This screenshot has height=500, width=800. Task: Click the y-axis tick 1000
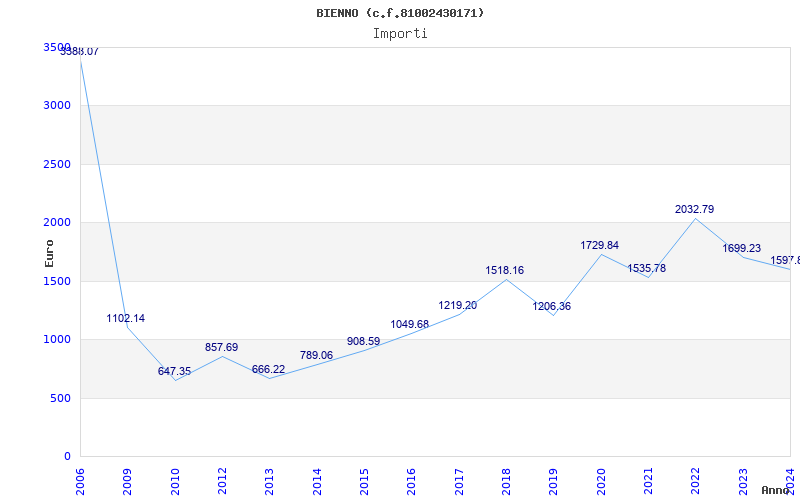57,340
